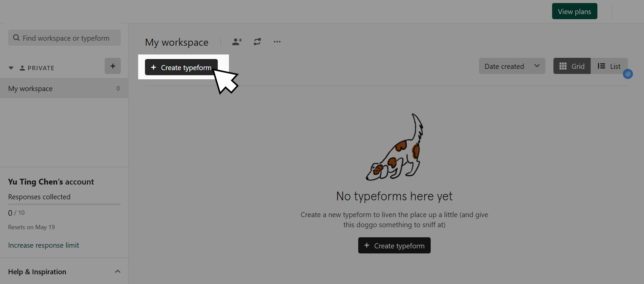Open the Date created sort dropdown
The image size is (644, 284).
[x=512, y=66]
